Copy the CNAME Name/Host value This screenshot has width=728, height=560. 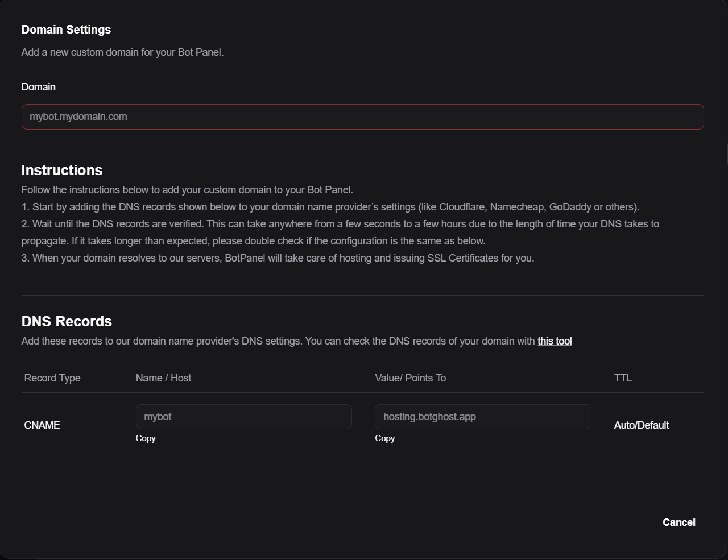[x=146, y=438]
